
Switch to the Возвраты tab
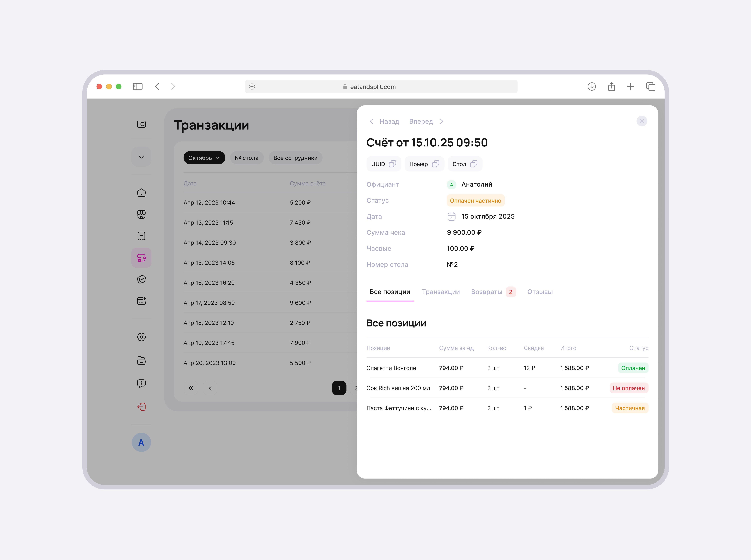[493, 292]
